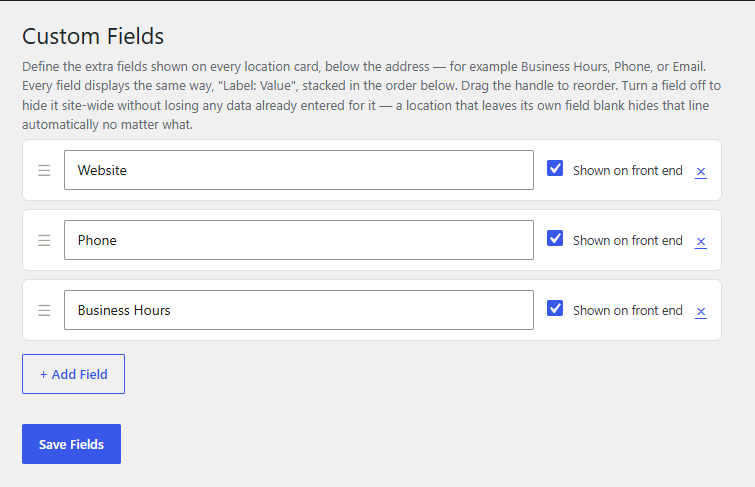
Task: Toggle the Phone field's front end checkbox
Action: point(555,238)
